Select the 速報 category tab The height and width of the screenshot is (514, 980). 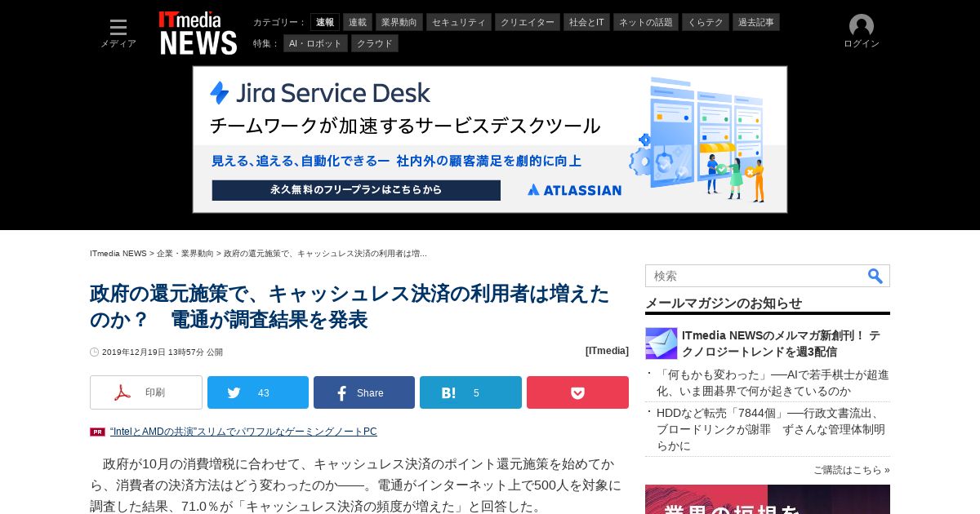[x=325, y=22]
